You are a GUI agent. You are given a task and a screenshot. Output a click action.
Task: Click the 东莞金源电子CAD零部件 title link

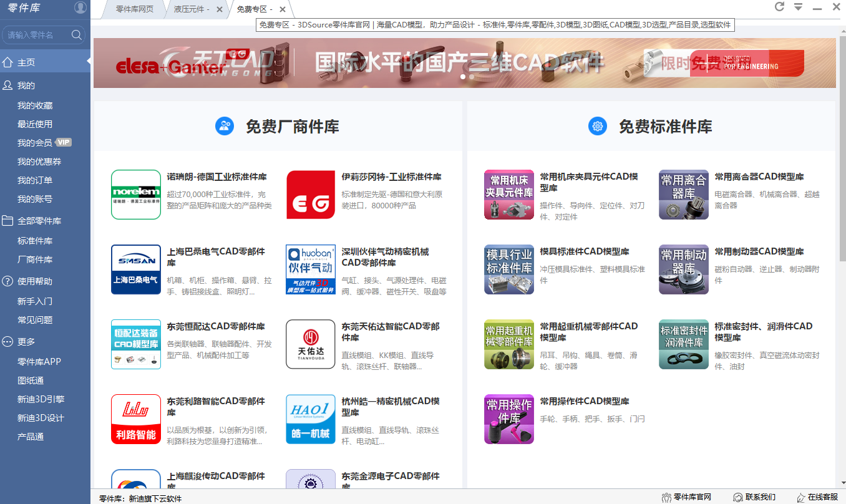pyautogui.click(x=391, y=480)
